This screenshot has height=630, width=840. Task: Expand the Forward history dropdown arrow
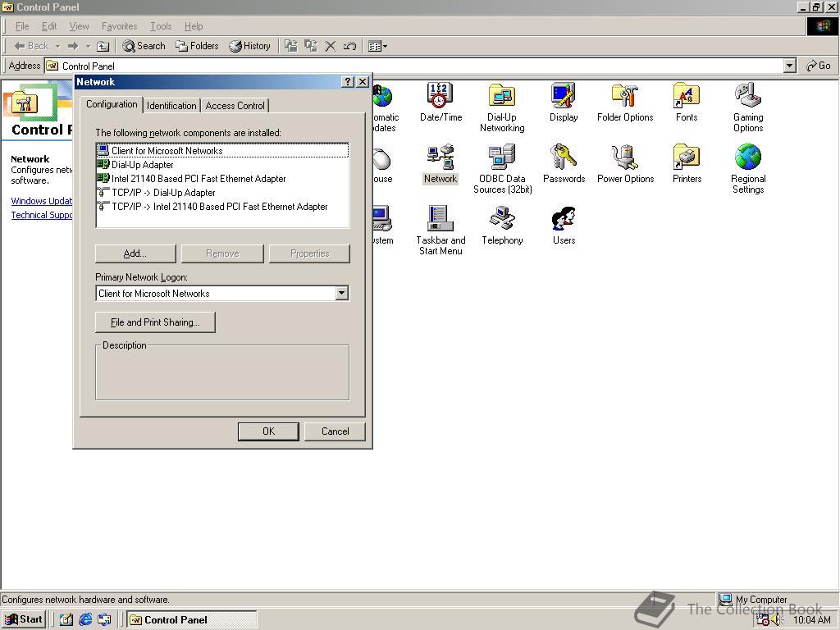click(88, 46)
